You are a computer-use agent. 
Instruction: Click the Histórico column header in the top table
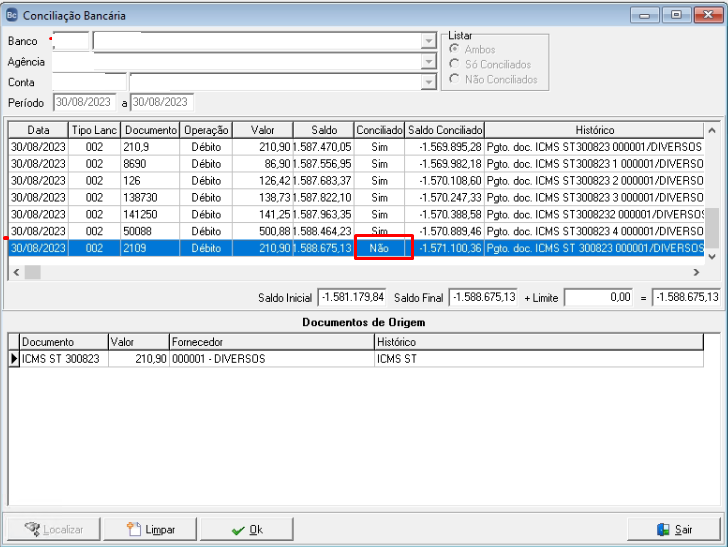tap(595, 130)
